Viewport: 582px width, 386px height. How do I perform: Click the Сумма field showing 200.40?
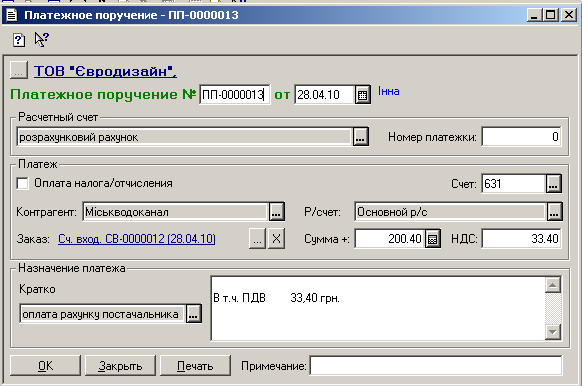tap(389, 239)
